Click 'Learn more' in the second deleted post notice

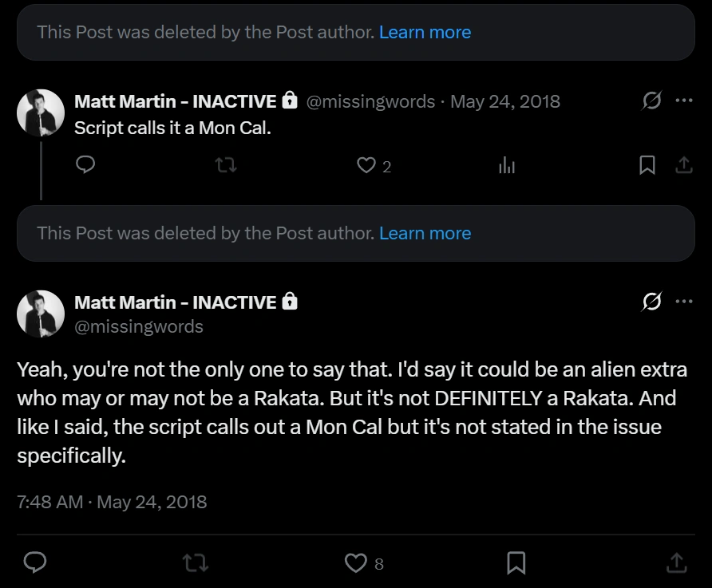click(425, 234)
